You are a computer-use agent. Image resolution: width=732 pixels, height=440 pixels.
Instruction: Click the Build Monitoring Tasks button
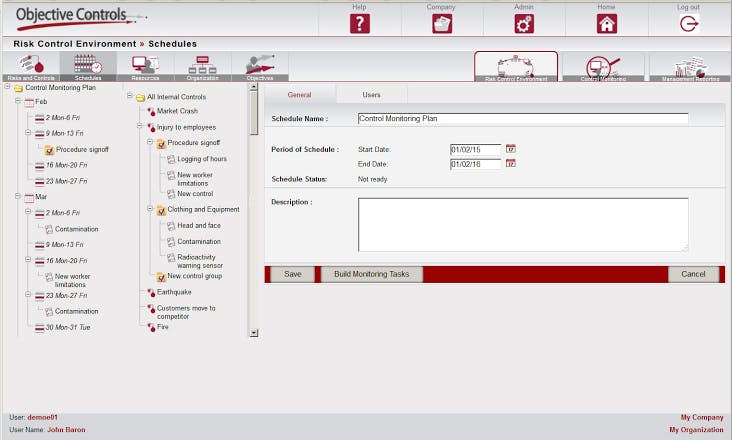click(372, 274)
